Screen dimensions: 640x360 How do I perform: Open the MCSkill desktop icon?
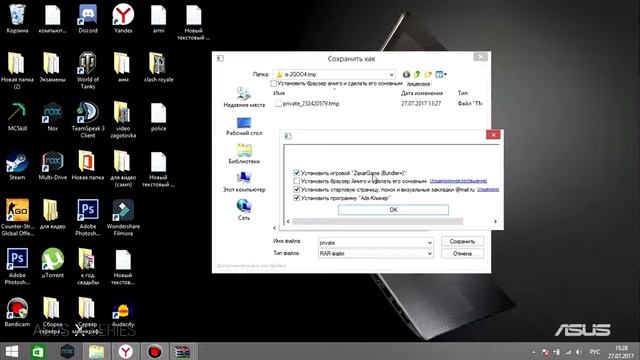click(17, 117)
